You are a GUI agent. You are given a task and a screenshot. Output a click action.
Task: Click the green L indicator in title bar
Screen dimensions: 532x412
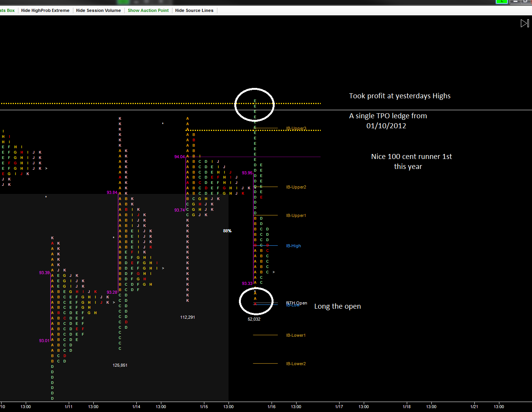501,2
